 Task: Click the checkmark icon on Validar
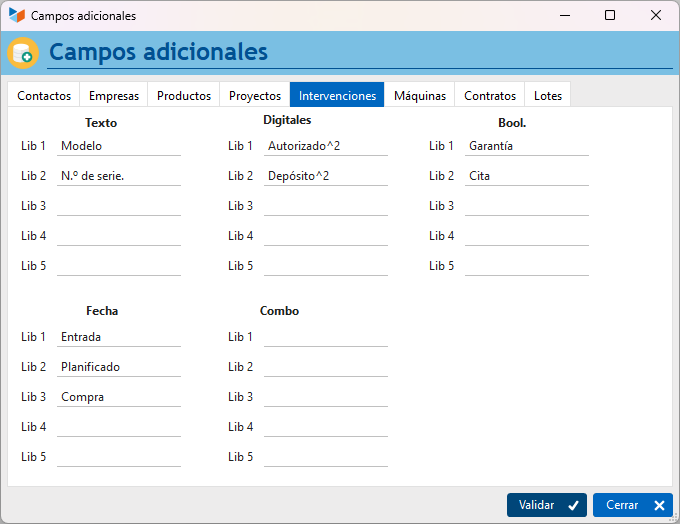[x=573, y=505]
